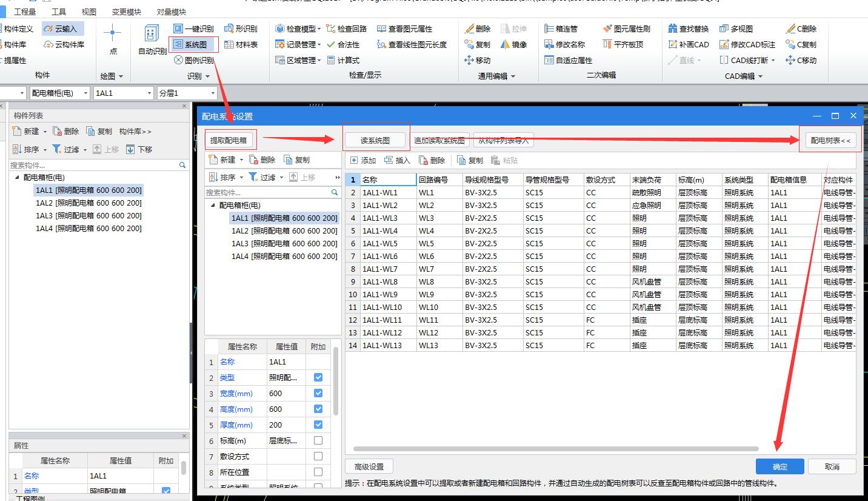This screenshot has width=868, height=501.
Task: Open the 云构件库 cloud component library
Action: [x=63, y=44]
